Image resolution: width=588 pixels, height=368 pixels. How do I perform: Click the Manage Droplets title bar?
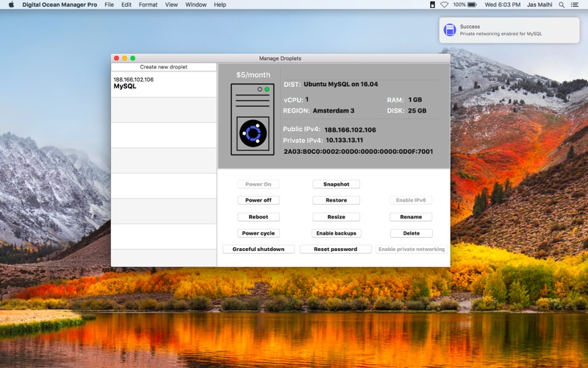point(281,58)
